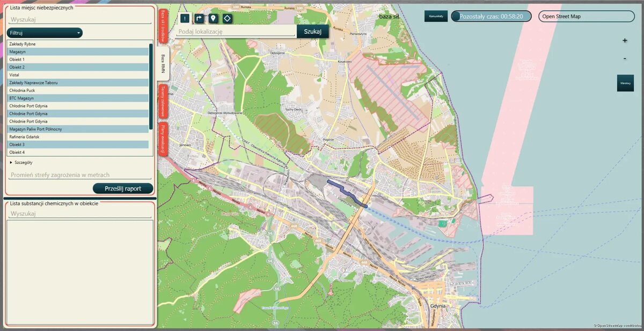Click the exclamation mark alert icon
644x331 pixels.
click(185, 18)
